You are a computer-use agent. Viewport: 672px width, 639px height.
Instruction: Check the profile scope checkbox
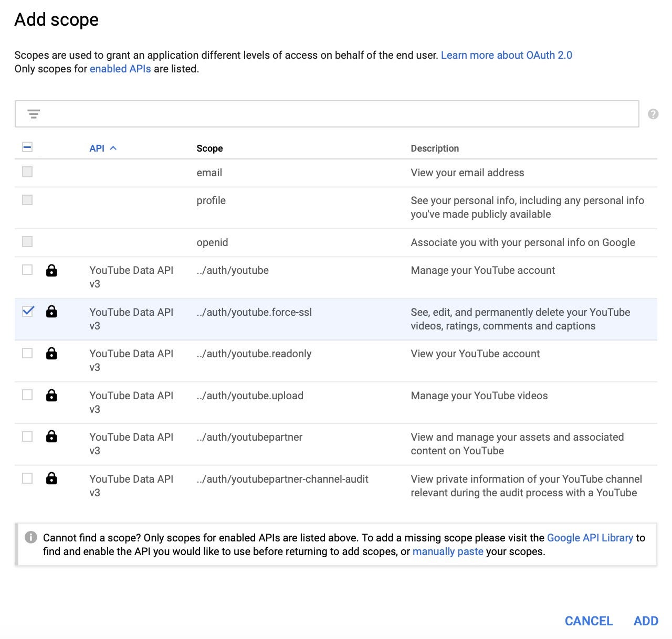[x=27, y=200]
